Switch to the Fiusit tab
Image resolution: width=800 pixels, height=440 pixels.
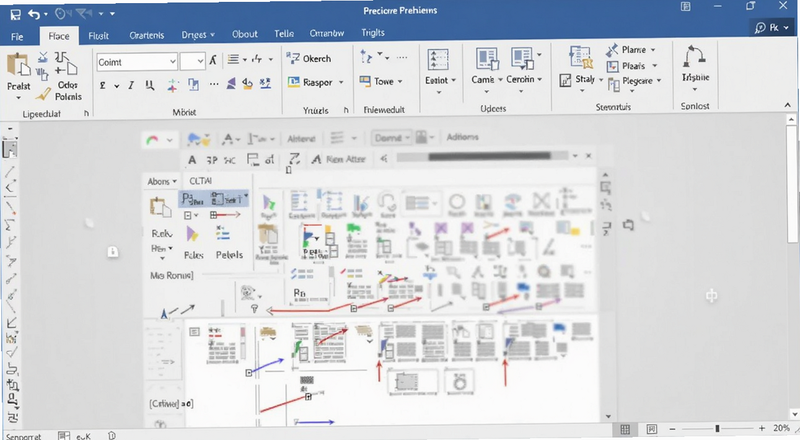(98, 36)
